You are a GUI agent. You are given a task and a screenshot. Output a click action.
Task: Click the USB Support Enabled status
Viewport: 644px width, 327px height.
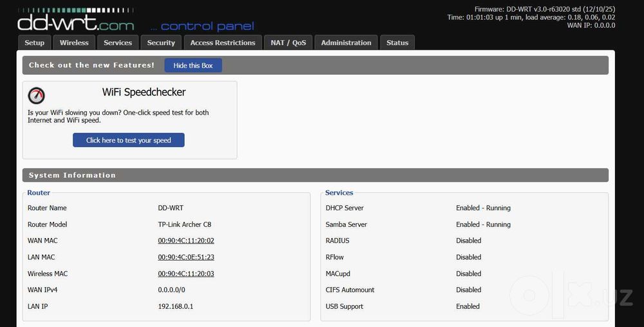pyautogui.click(x=468, y=306)
